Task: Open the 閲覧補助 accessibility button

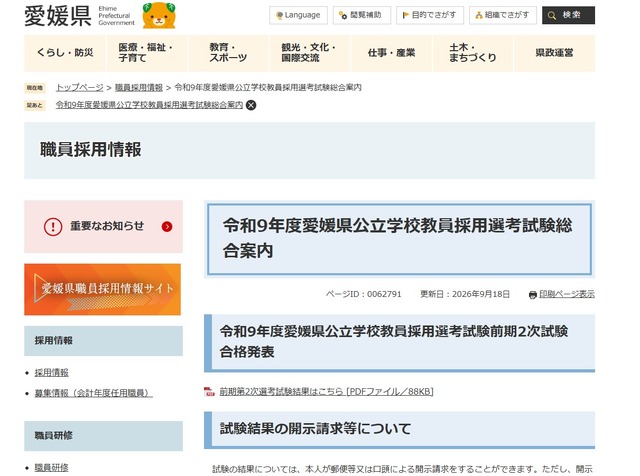Action: tap(362, 15)
